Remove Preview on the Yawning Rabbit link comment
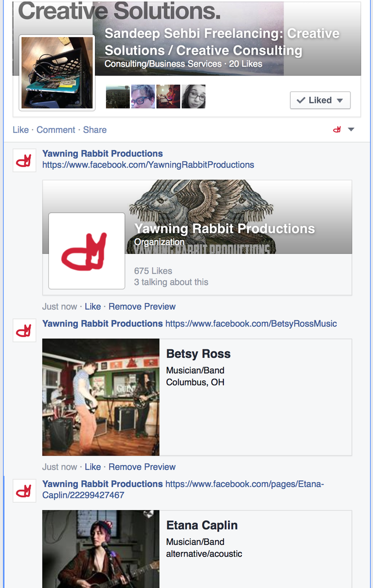The width and height of the screenshot is (373, 588). (x=142, y=307)
